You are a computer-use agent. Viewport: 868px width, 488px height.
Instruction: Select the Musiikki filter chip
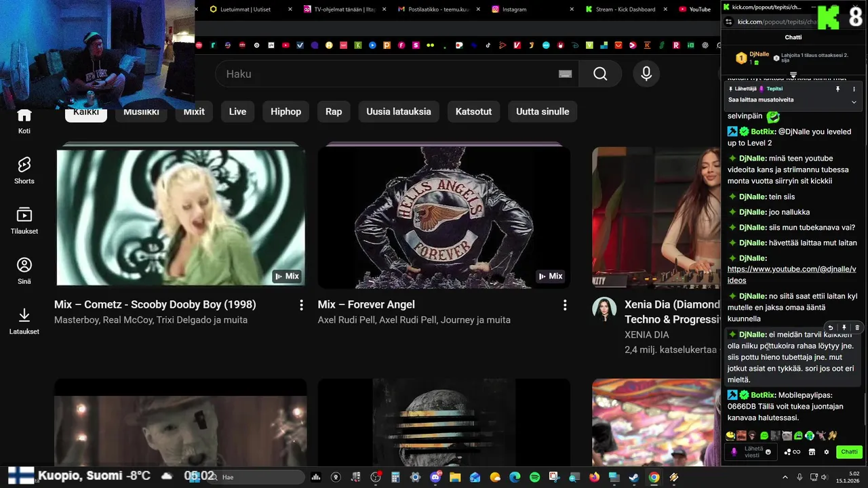click(141, 111)
